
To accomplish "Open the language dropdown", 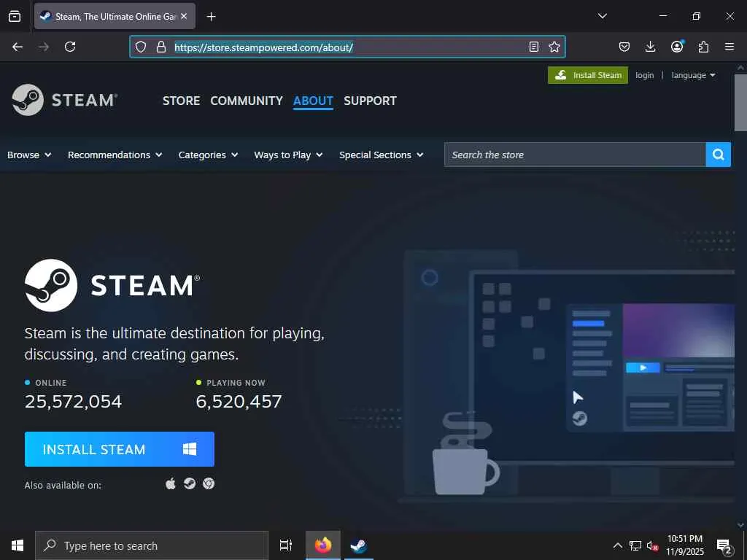I will point(693,75).
